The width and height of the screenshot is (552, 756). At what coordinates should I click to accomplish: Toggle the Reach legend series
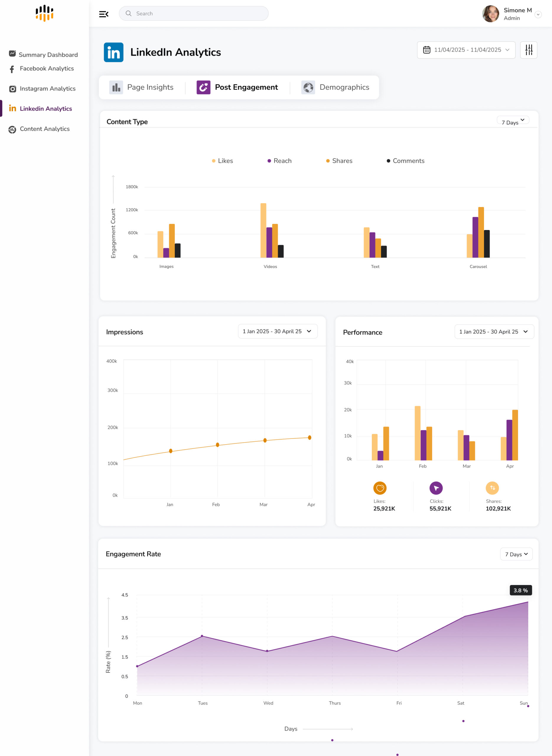pyautogui.click(x=279, y=161)
